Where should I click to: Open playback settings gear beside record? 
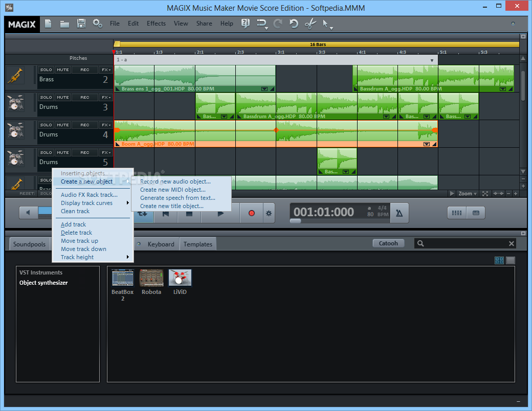(x=269, y=213)
